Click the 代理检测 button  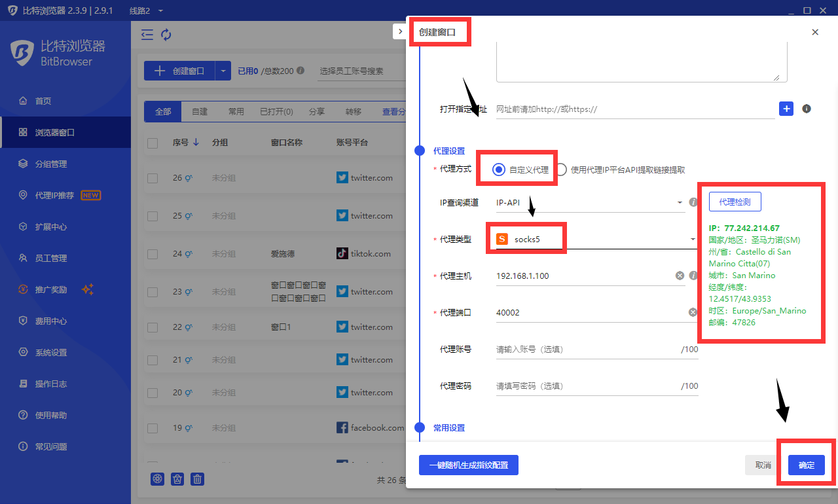[735, 202]
